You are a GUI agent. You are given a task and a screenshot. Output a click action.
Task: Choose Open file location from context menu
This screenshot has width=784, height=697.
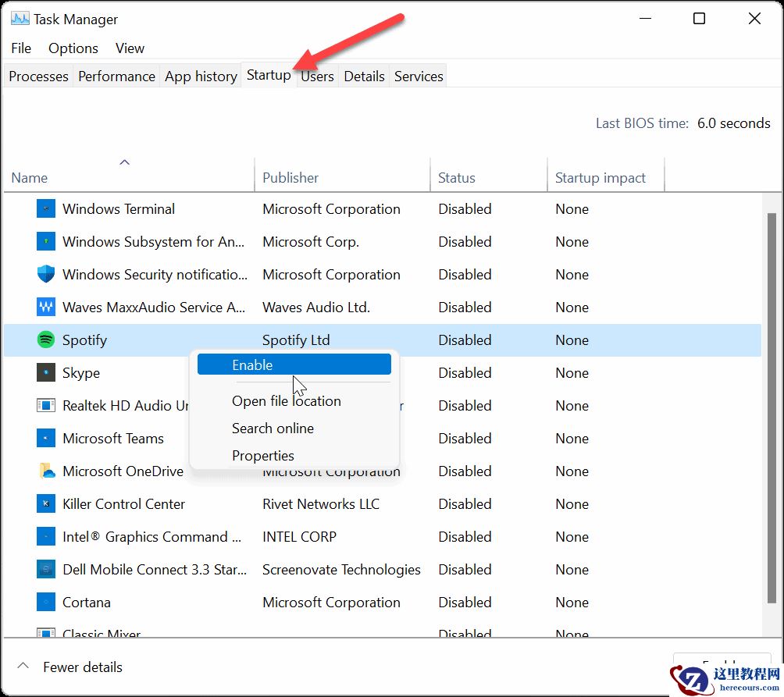click(x=287, y=400)
